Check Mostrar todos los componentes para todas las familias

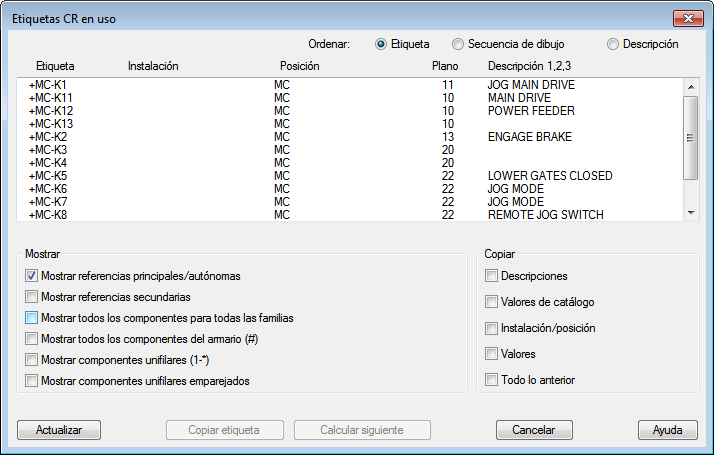(32, 318)
